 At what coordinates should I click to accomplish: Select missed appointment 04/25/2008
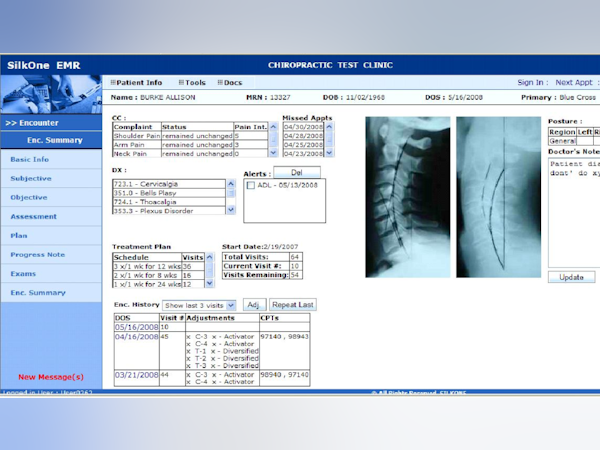[303, 145]
